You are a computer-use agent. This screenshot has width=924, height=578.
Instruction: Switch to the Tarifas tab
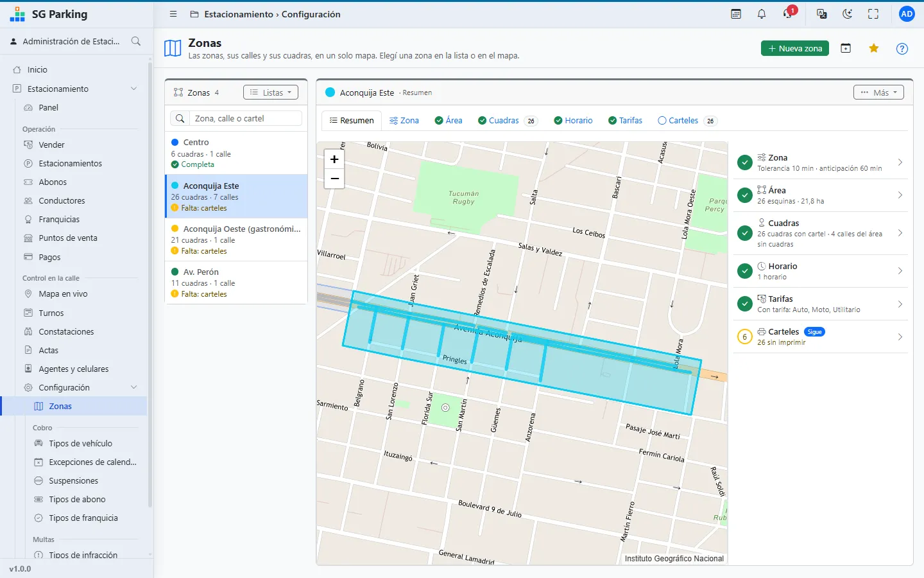coord(625,121)
